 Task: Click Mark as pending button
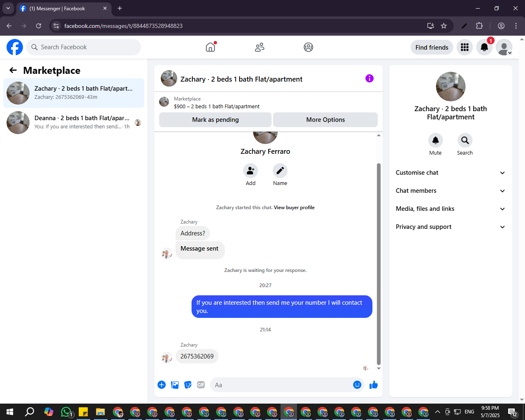tap(215, 120)
